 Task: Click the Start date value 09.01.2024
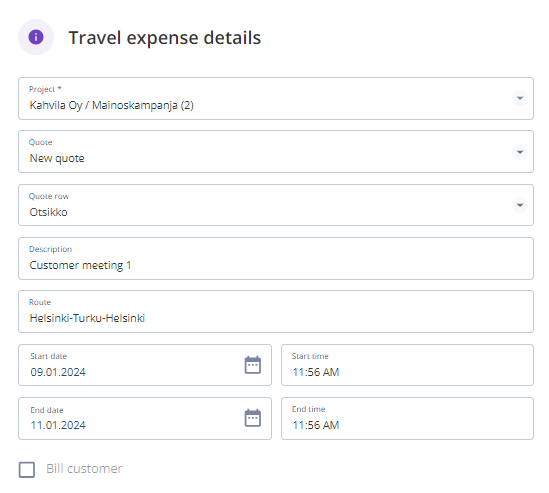click(x=58, y=372)
